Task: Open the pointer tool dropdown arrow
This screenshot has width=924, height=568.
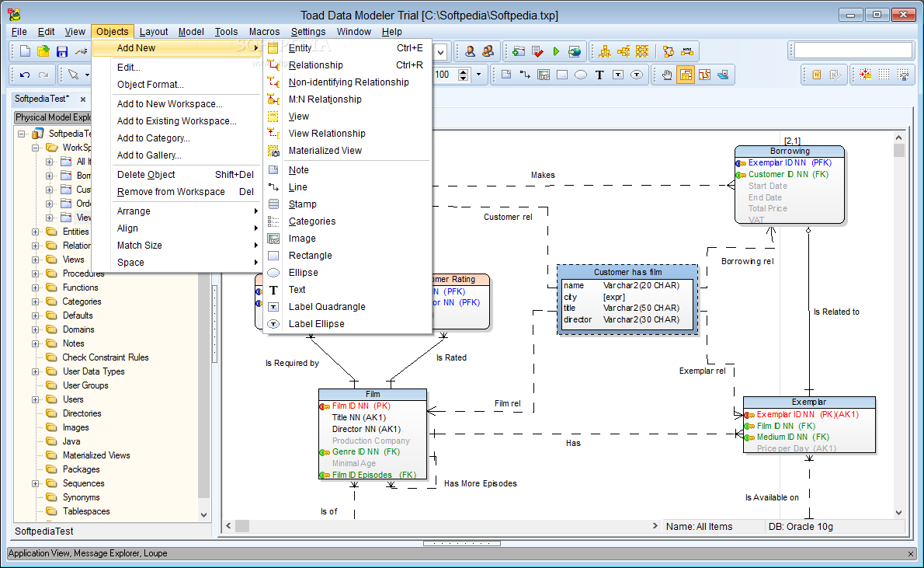Action: point(87,75)
